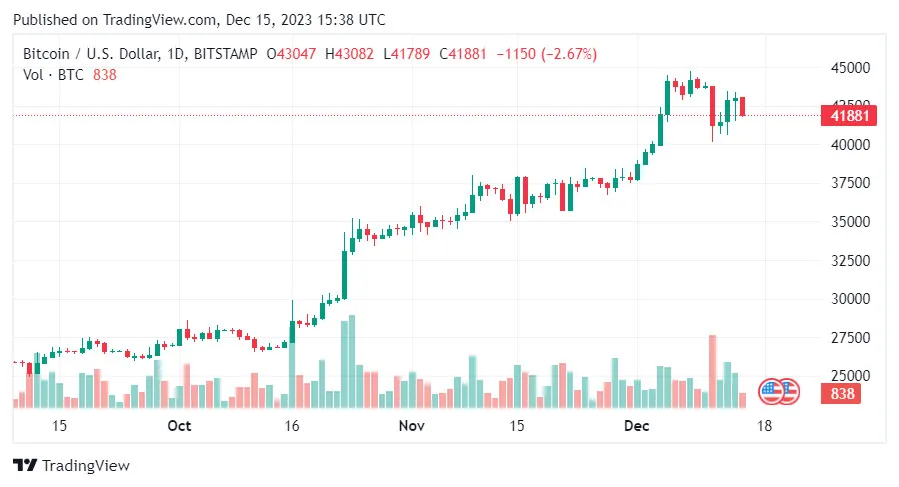The image size is (899, 487).
Task: Click the red 838 volume axis label
Action: pyautogui.click(x=841, y=394)
